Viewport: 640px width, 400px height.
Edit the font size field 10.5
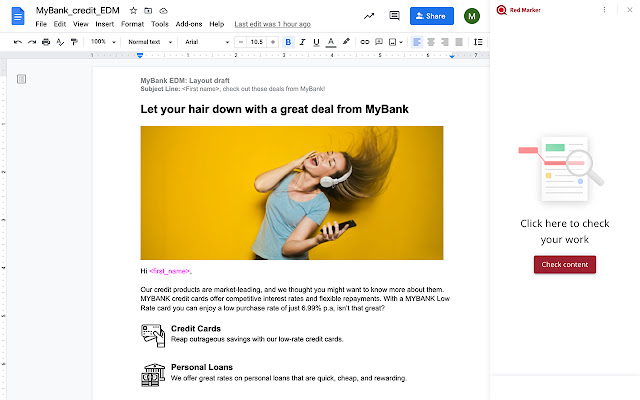point(257,42)
